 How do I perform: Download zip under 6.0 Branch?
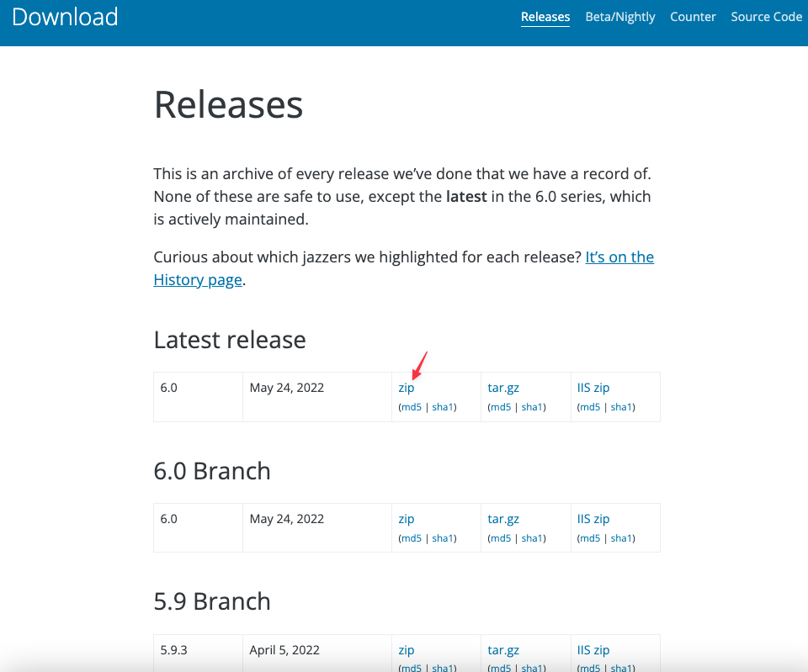click(x=406, y=519)
